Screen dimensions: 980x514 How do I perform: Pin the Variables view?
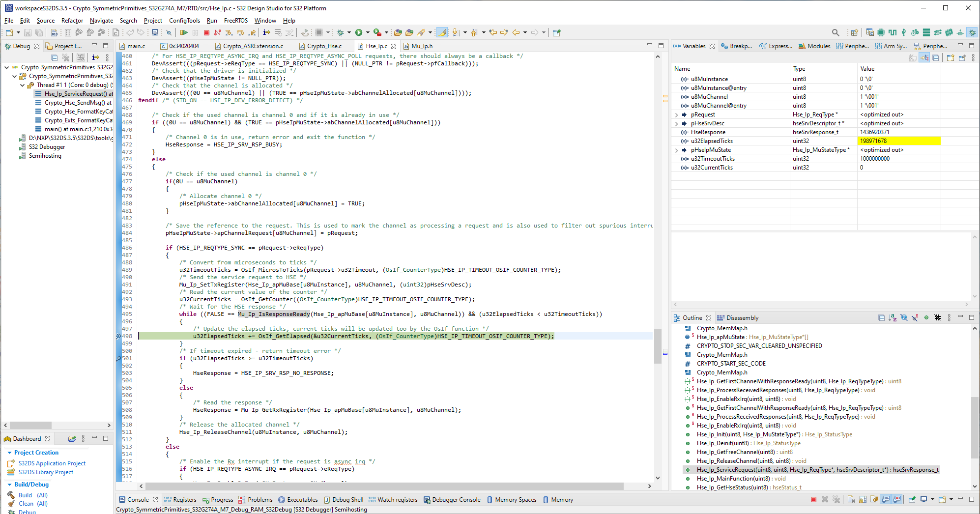tap(962, 57)
